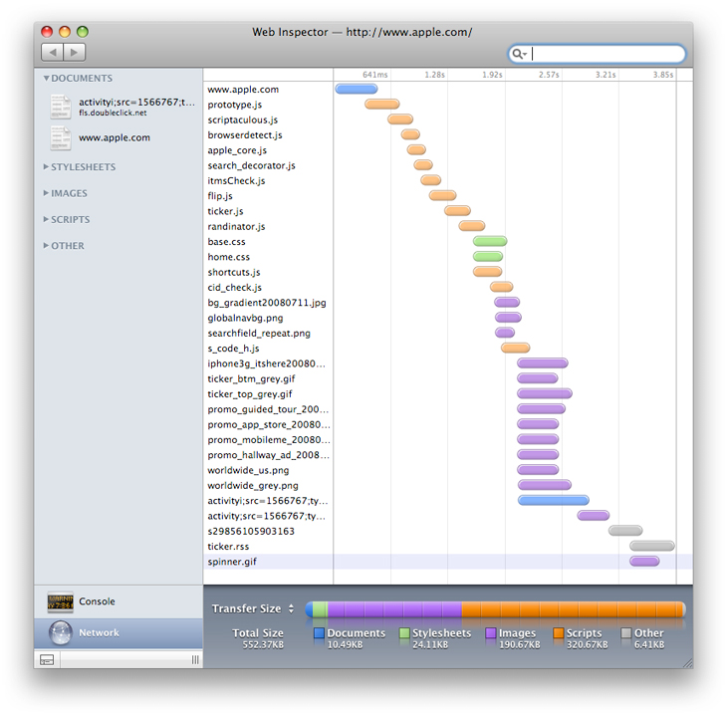Select the globalnavbg.png resource row

pyautogui.click(x=448, y=318)
